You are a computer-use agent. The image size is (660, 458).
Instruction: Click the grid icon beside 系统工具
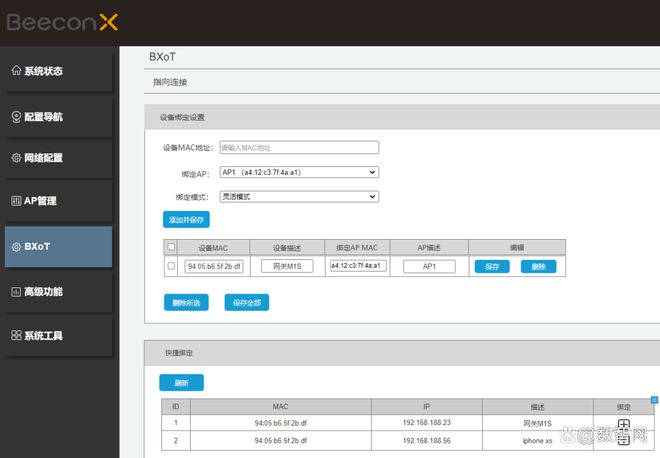click(16, 336)
